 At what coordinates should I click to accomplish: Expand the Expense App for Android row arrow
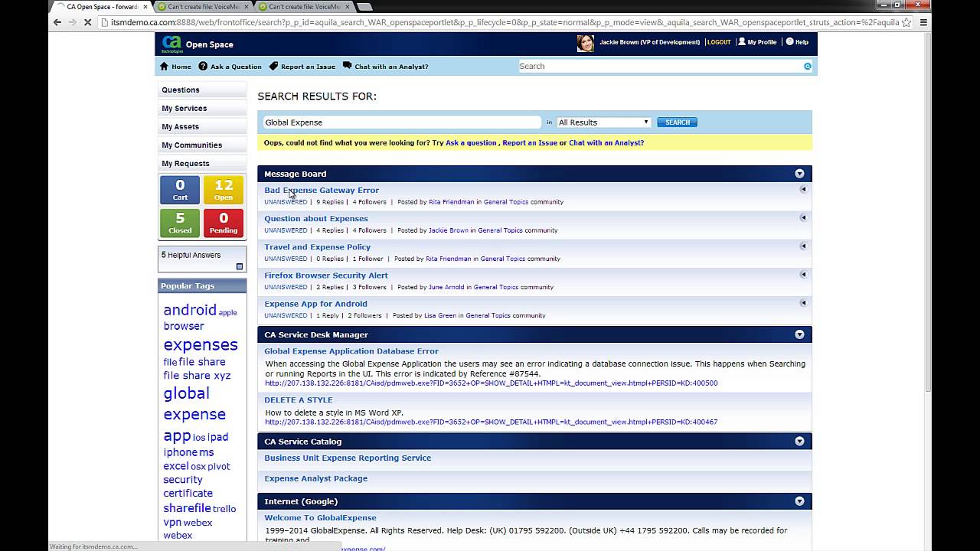[x=803, y=302]
